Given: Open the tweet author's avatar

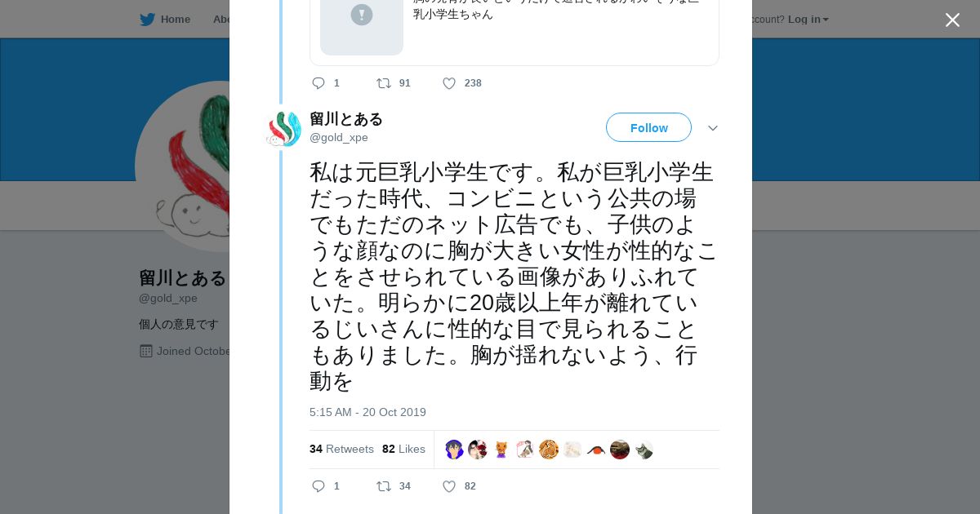Looking at the screenshot, I should [284, 129].
